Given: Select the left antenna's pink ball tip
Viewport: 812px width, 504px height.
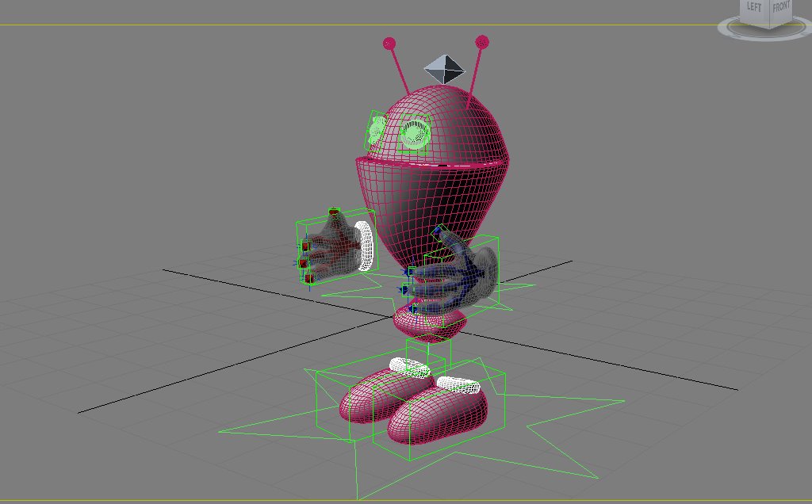Looking at the screenshot, I should pos(389,44).
